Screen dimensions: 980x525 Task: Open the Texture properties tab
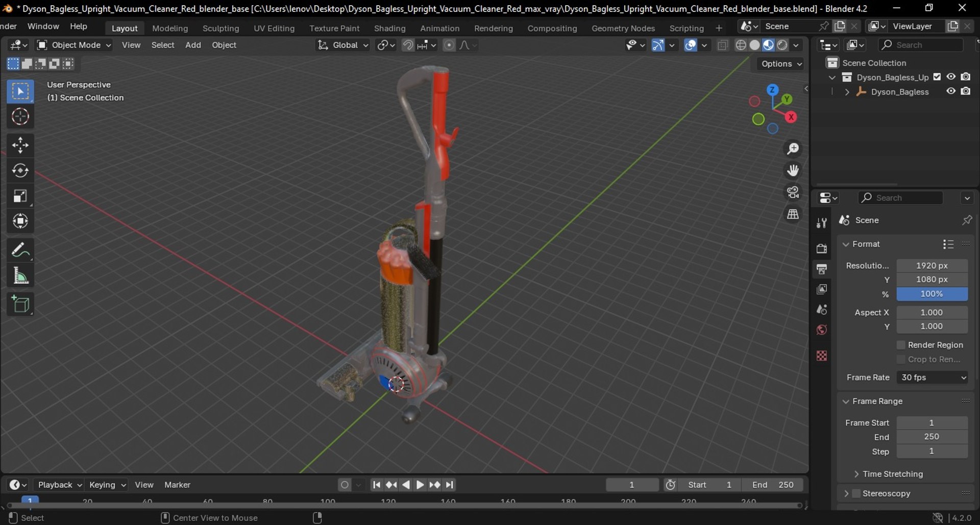coord(821,355)
